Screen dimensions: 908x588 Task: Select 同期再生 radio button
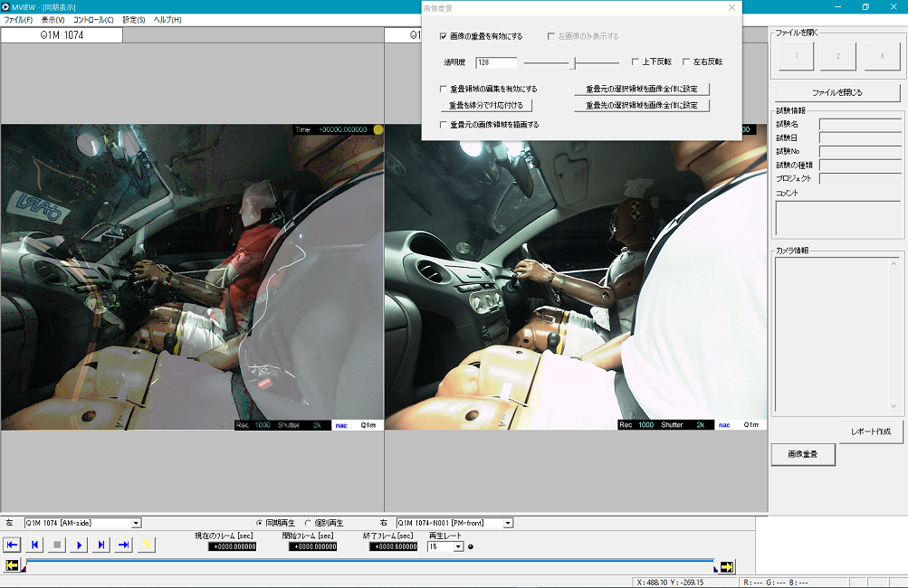click(260, 523)
